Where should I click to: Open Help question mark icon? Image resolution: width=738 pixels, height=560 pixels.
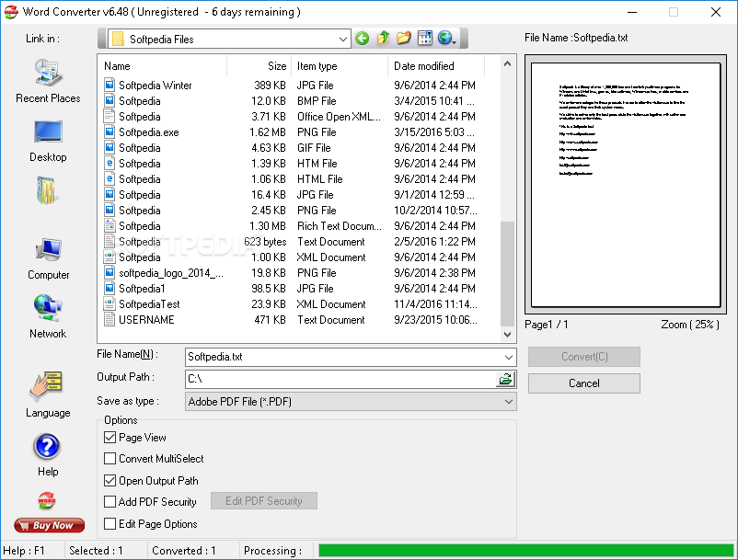click(x=47, y=446)
